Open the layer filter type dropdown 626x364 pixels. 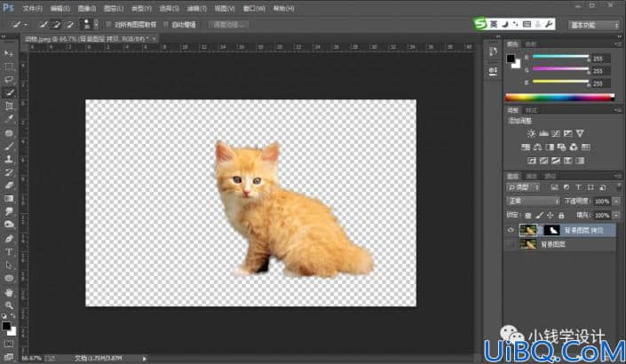[523, 187]
